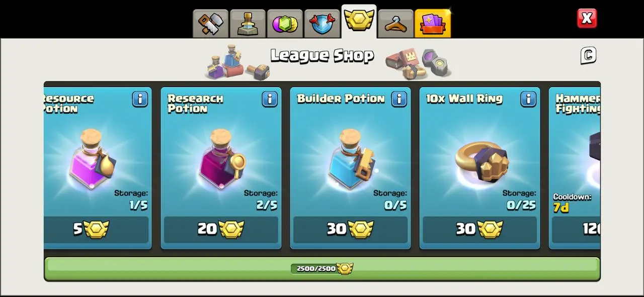Buy Resource Potion for 5 medals
This screenshot has height=297, width=644.
[96, 230]
